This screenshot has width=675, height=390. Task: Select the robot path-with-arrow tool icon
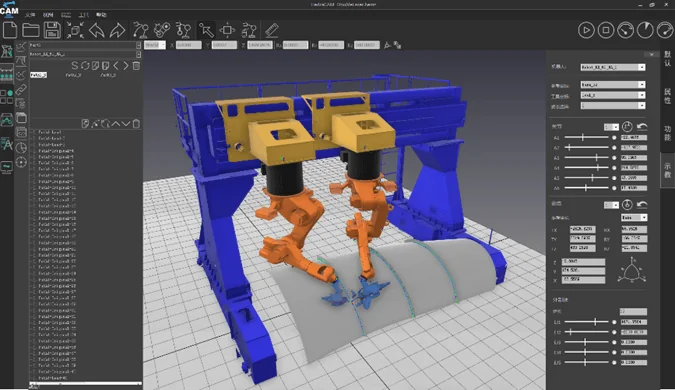point(140,30)
